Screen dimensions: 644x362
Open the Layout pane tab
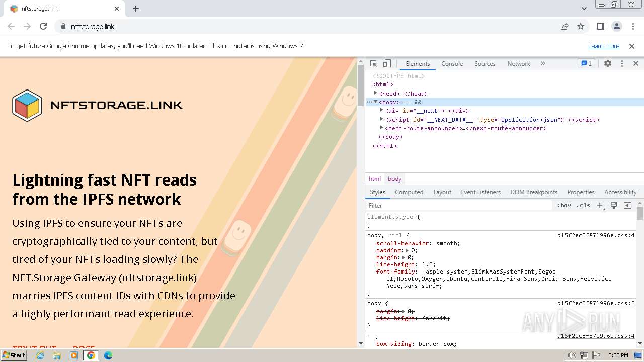442,192
